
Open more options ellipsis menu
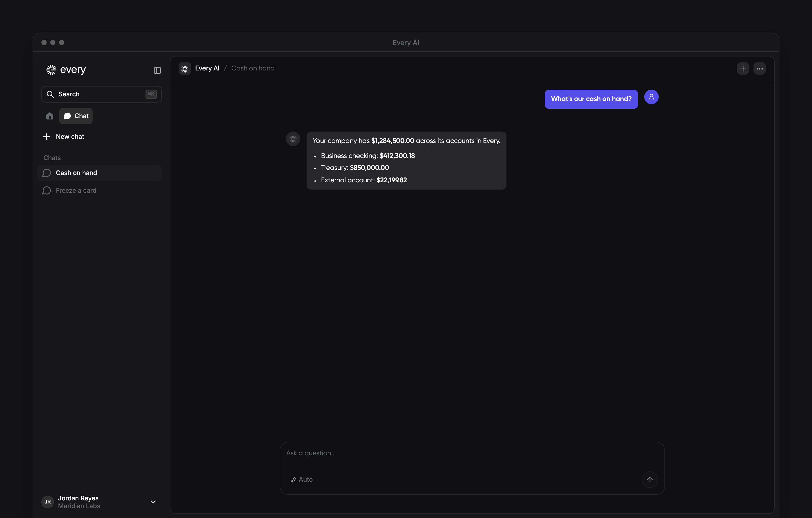(759, 69)
